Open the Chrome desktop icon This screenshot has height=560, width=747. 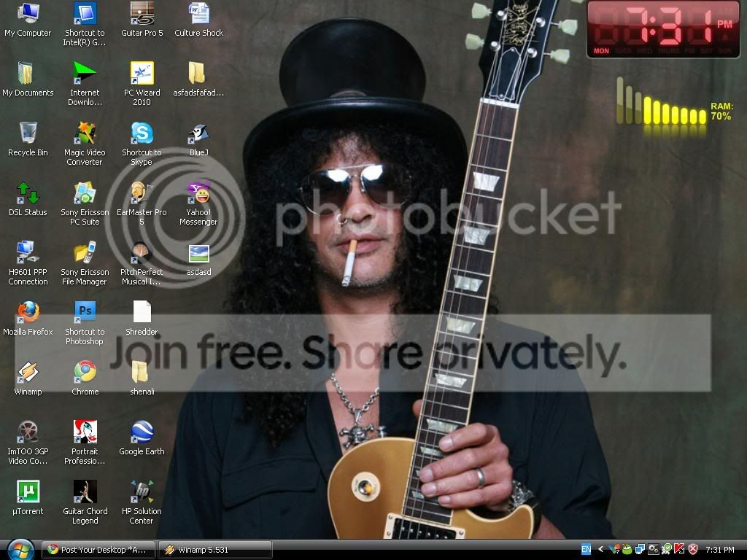(85, 378)
